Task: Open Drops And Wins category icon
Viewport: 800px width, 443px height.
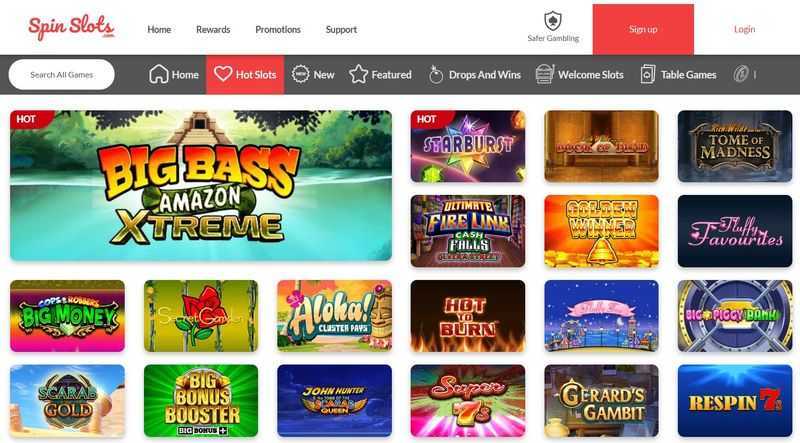Action: coord(436,75)
